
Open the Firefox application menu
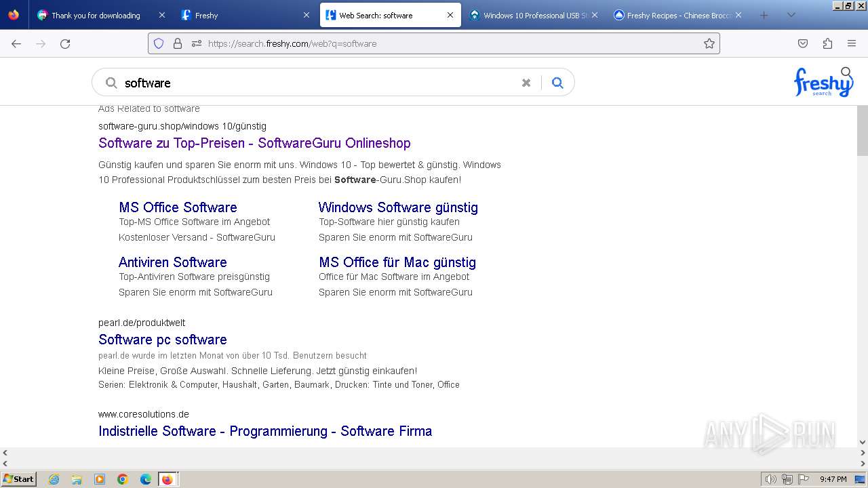pyautogui.click(x=852, y=43)
